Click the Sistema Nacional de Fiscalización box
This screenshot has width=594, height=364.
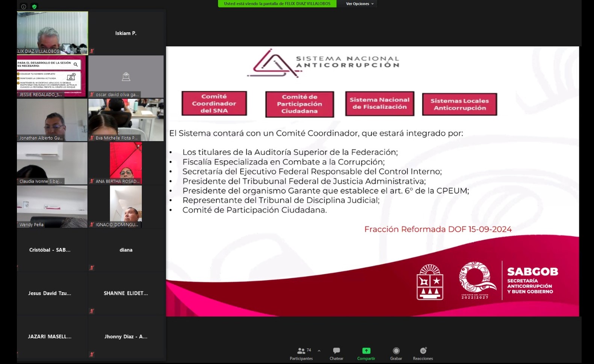pyautogui.click(x=379, y=103)
